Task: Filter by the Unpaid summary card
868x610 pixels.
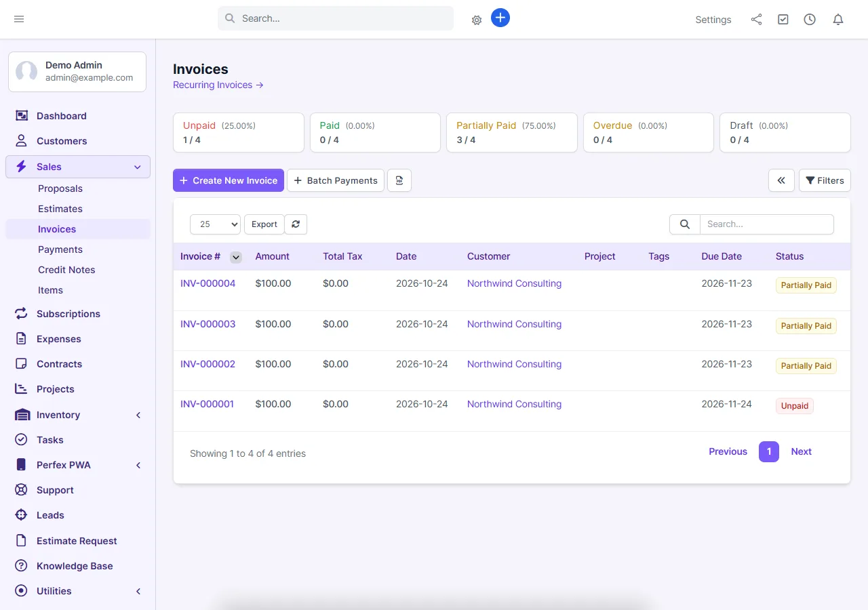Action: pos(239,132)
